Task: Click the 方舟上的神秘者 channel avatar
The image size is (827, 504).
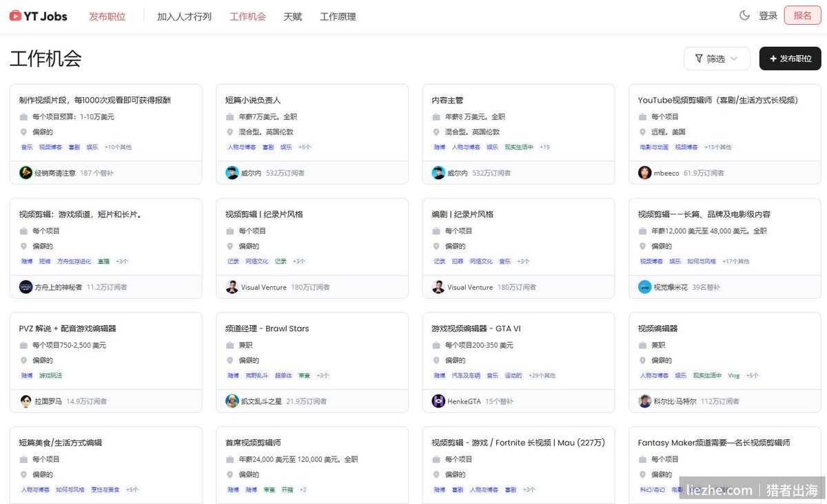Action: 25,287
